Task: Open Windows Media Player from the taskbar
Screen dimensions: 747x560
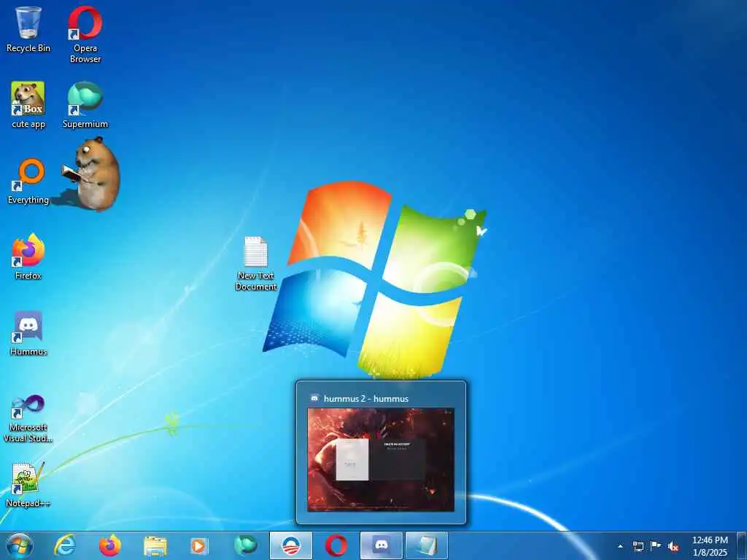Action: 199,545
